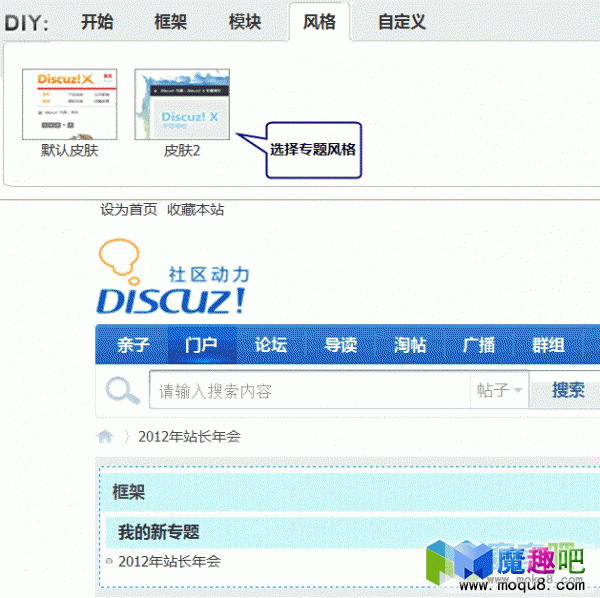Open the 模块 DIY tab
Image resolution: width=600 pixels, height=598 pixels.
245,22
